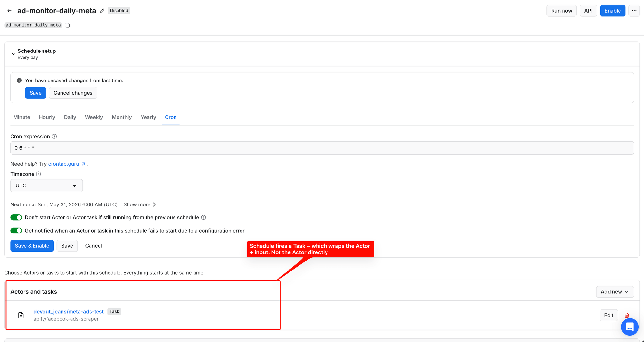Switch to the Daily tab
This screenshot has height=342, width=644.
tap(70, 117)
